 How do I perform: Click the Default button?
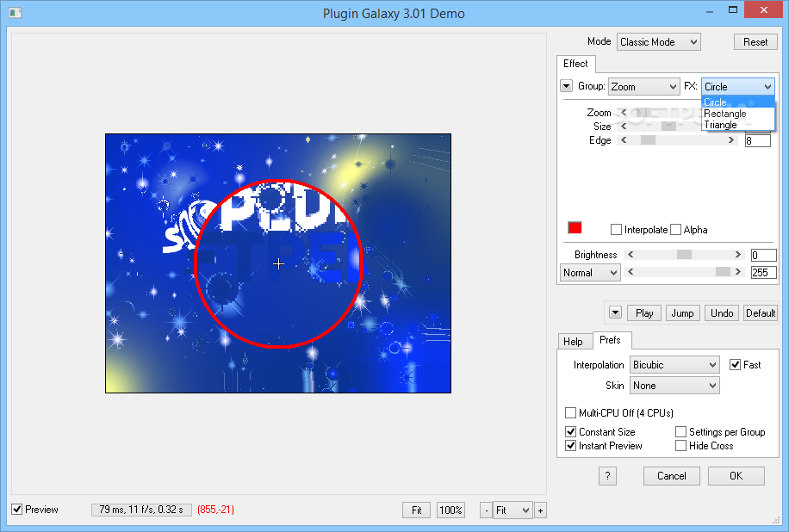pyautogui.click(x=761, y=312)
